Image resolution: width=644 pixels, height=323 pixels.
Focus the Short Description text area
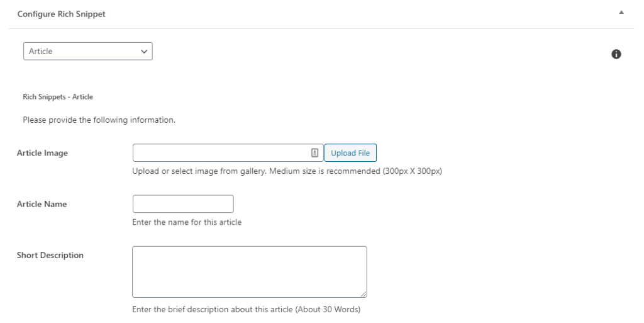249,271
